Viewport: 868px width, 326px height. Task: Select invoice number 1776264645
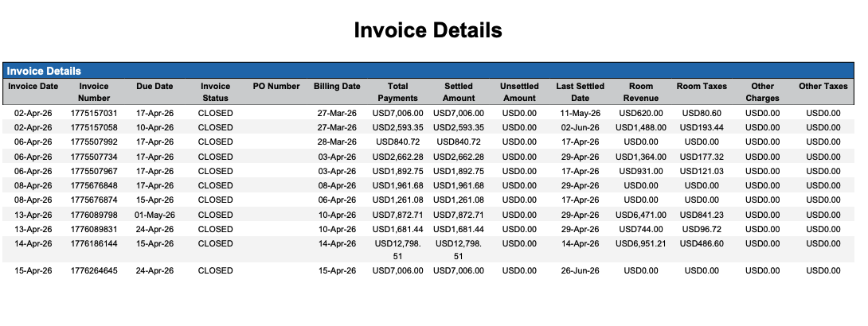94,271
